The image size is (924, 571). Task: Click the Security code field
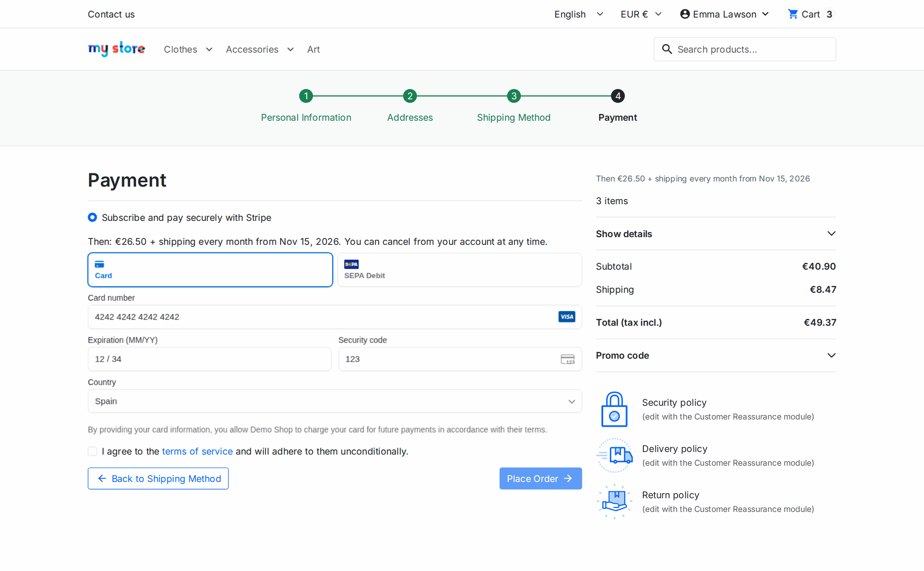click(460, 359)
